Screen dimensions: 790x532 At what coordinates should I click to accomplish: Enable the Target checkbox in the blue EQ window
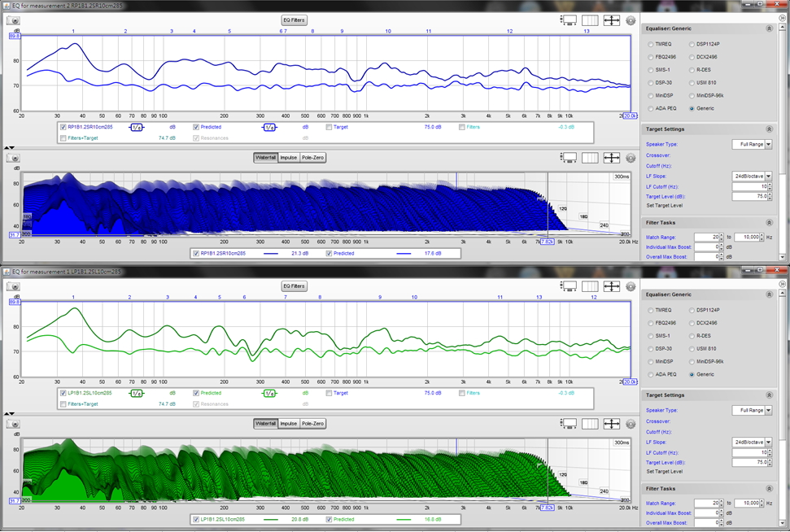[x=329, y=127]
